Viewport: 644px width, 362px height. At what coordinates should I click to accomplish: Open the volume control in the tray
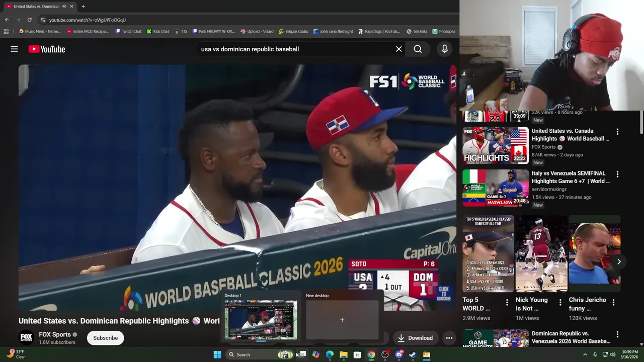click(612, 354)
